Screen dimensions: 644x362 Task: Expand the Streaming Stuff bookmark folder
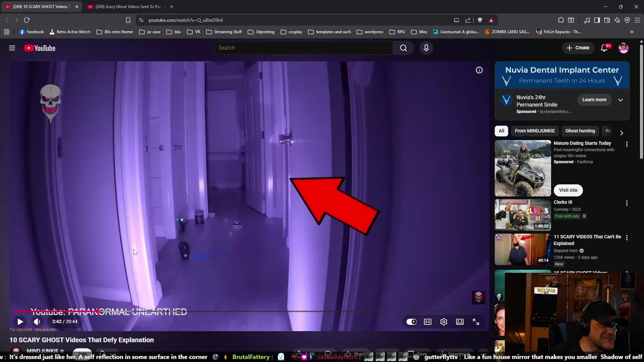coord(224,32)
